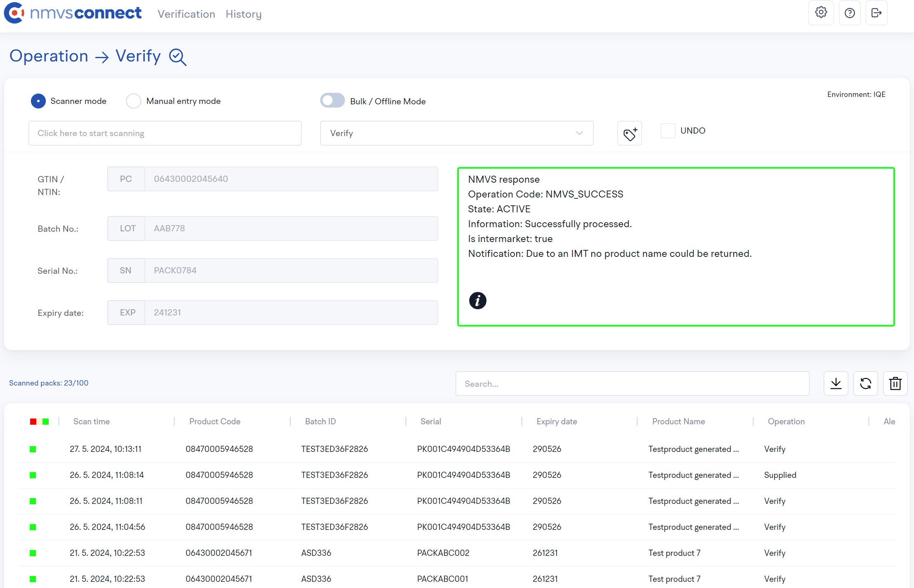
Task: Click the info icon in NMVS response
Action: point(477,301)
